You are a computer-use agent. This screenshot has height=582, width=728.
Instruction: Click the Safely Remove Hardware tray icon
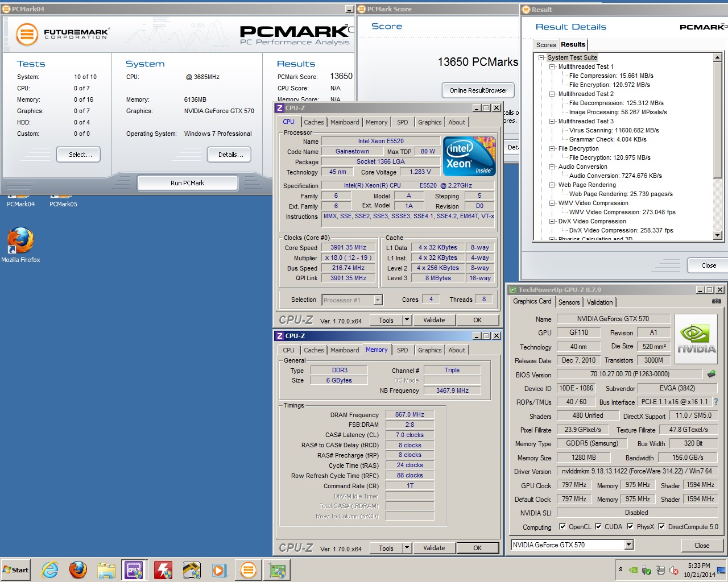pos(647,570)
